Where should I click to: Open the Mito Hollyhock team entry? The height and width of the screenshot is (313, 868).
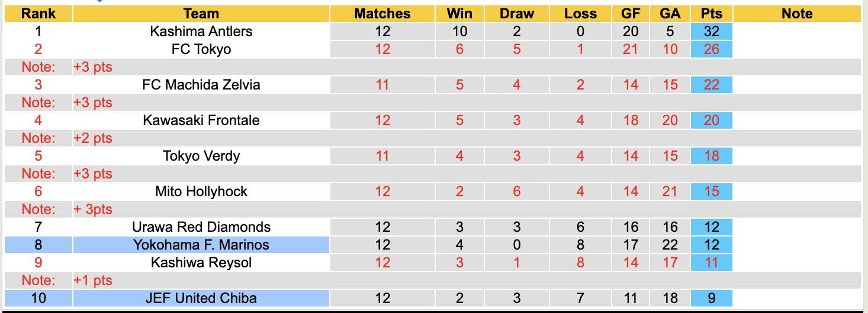(201, 191)
